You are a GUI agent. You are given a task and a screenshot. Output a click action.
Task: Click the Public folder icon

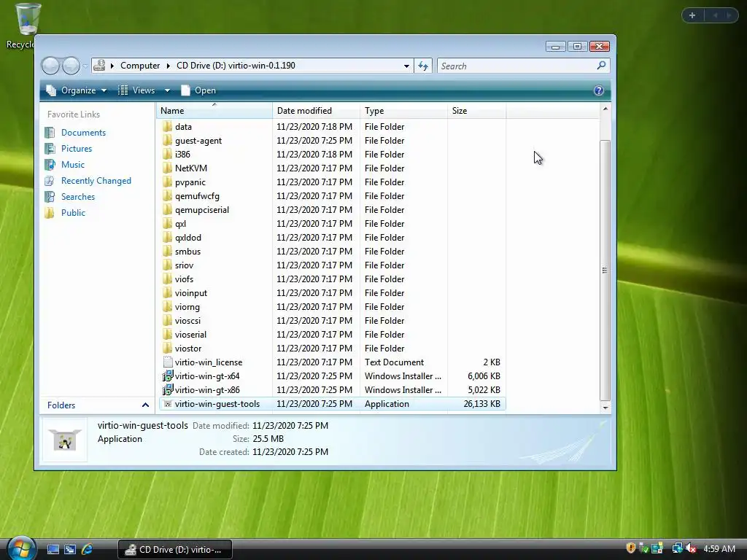pyautogui.click(x=50, y=213)
